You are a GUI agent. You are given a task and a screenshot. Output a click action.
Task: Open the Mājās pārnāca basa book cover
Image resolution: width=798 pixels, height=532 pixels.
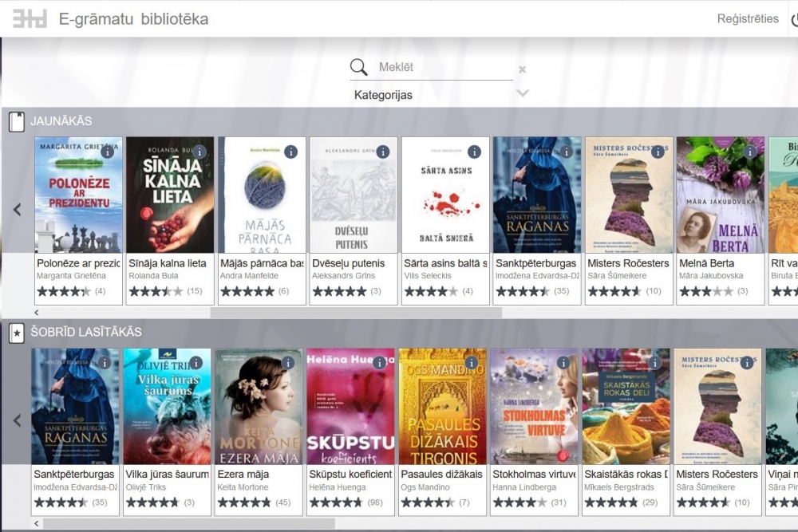click(262, 195)
